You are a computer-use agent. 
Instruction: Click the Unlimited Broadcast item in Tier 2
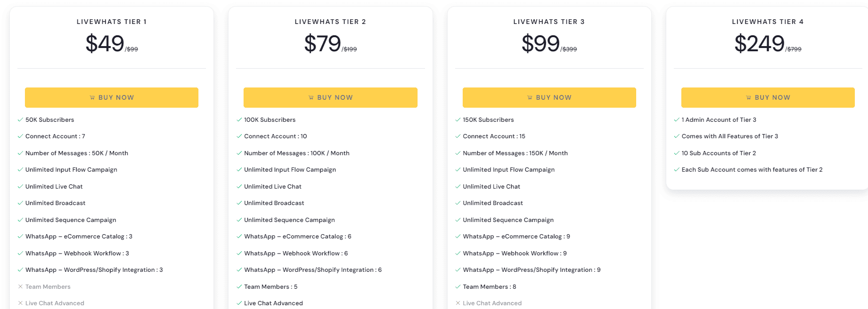pos(274,203)
